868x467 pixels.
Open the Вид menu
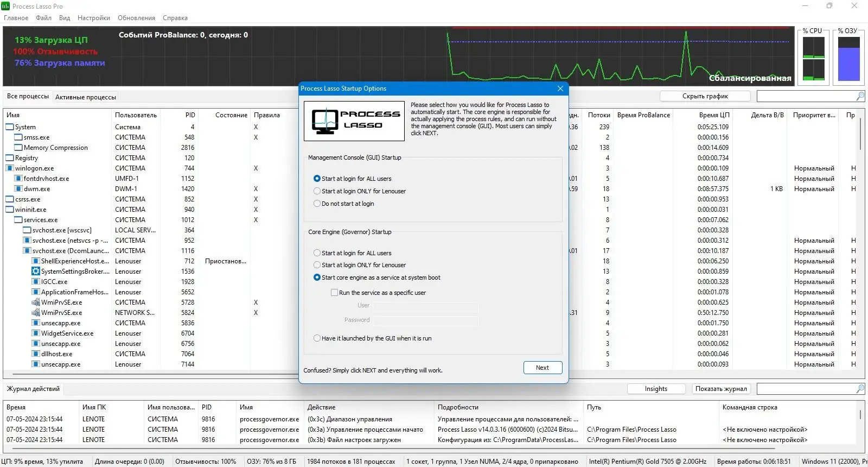(65, 18)
